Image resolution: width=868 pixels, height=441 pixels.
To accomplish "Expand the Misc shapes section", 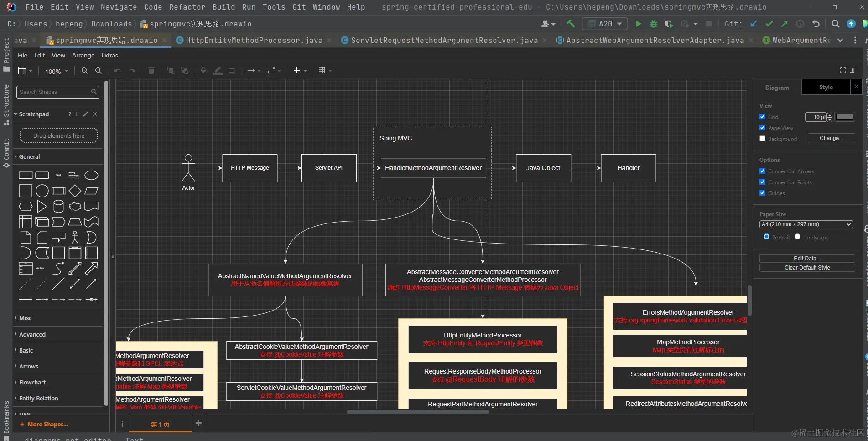I will click(25, 318).
